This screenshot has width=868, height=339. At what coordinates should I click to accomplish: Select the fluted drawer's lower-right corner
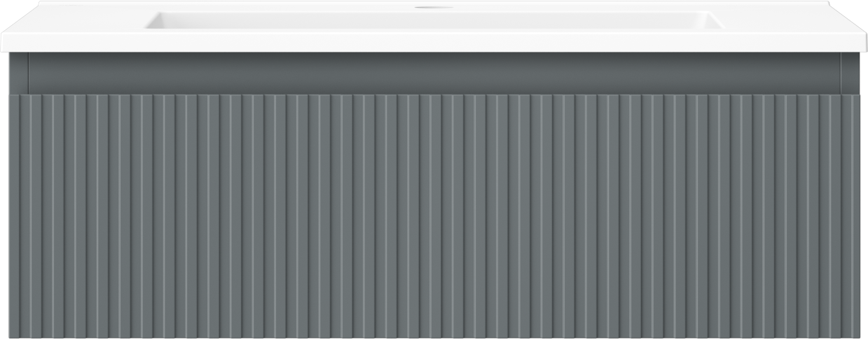pos(855,333)
